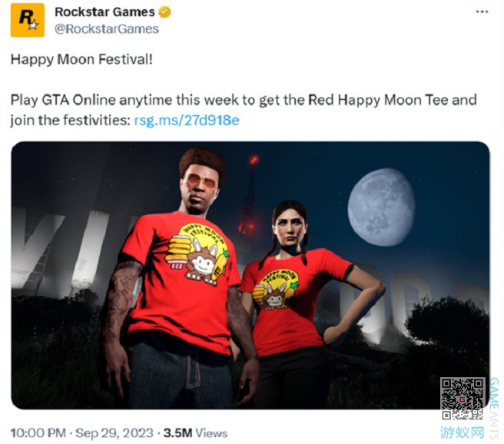Image resolution: width=504 pixels, height=444 pixels.
Task: Open the three-dot more options menu
Action: click(x=482, y=12)
